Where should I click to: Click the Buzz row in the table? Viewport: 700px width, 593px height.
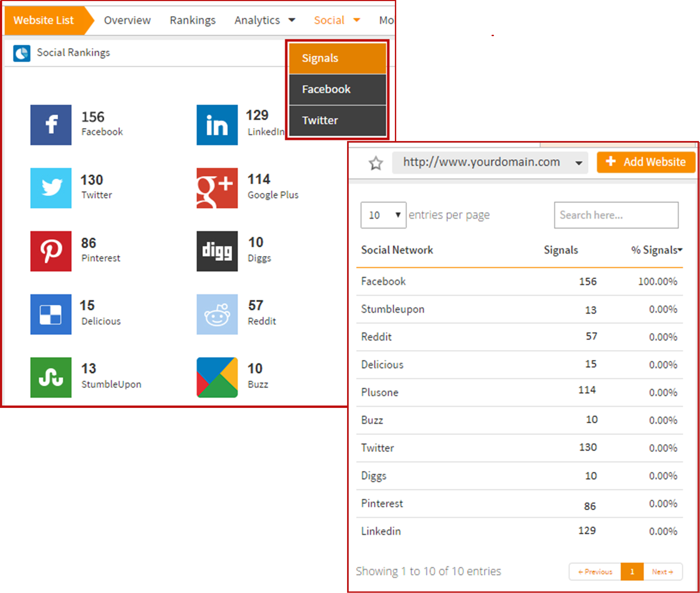pyautogui.click(x=519, y=420)
